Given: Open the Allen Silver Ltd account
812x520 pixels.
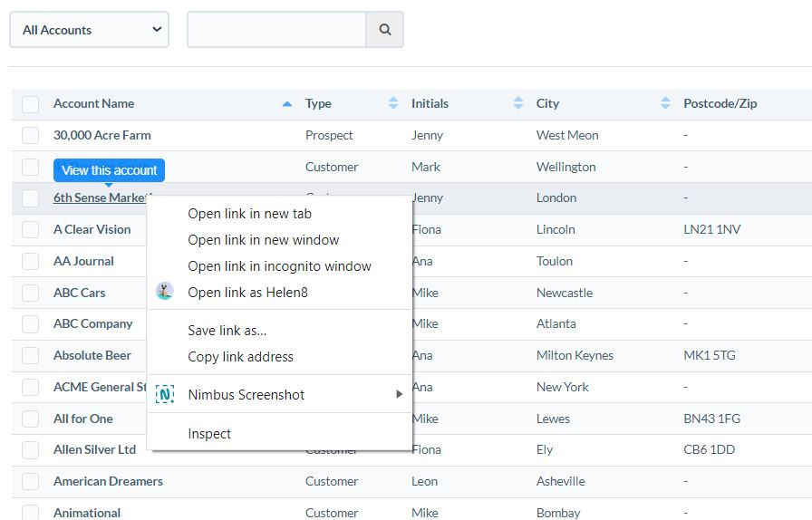Looking at the screenshot, I should point(95,449).
